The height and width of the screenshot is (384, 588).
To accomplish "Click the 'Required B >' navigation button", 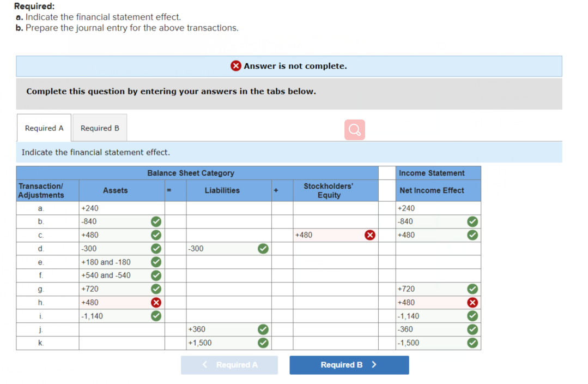I will (x=349, y=365).
